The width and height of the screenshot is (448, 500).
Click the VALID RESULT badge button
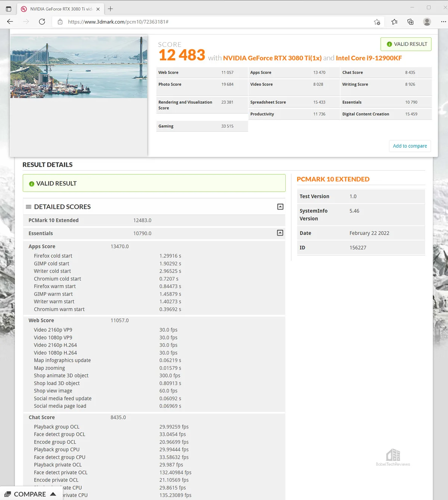406,44
